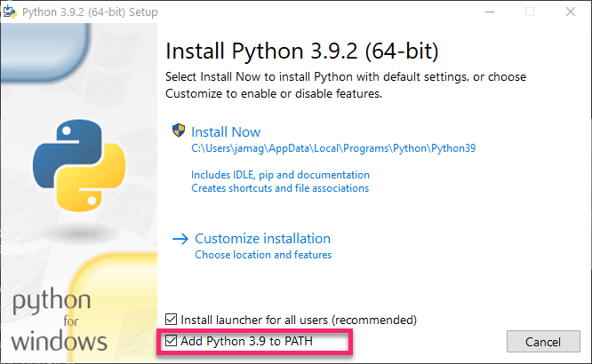Click the default install path under Install Now
Screen dimensions: 592x364
tap(333, 149)
